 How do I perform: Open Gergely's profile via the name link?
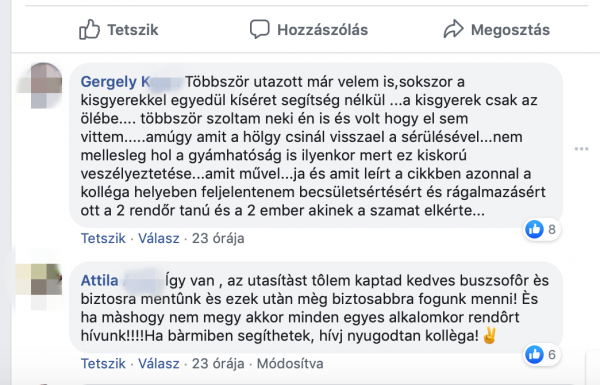pos(130,82)
